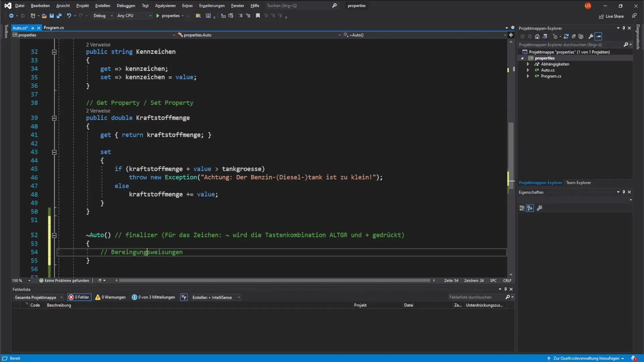This screenshot has width=644, height=362.
Task: Open the Erstellen + IntelliSense dropdown
Action: (x=216, y=297)
